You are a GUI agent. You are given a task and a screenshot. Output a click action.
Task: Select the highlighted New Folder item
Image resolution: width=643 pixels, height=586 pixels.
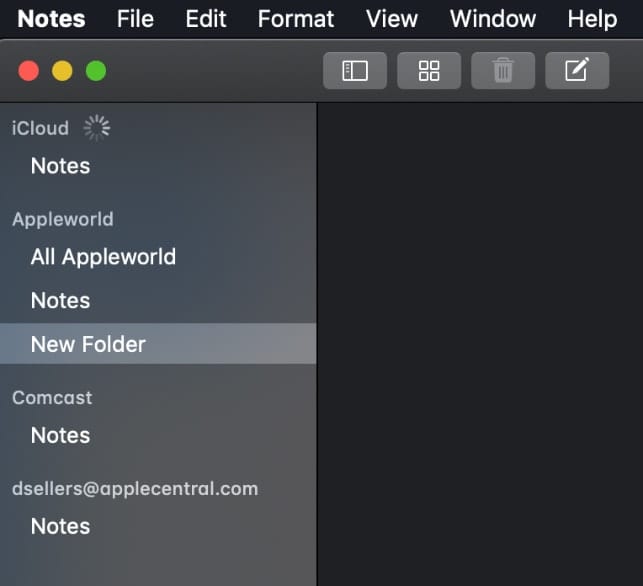click(88, 344)
